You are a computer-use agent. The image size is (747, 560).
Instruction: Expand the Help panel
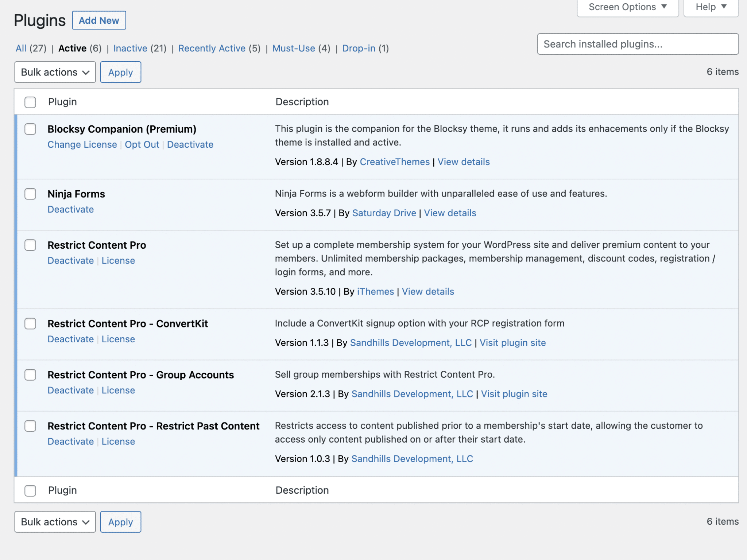tap(711, 7)
